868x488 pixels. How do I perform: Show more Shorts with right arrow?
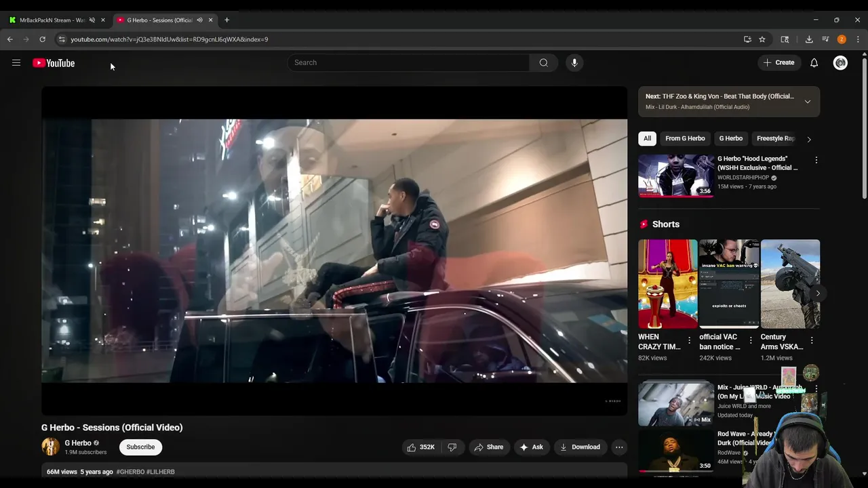pos(818,293)
